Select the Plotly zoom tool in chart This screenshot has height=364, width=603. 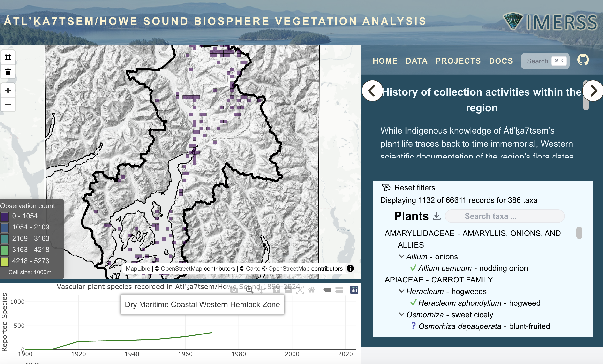tap(249, 290)
